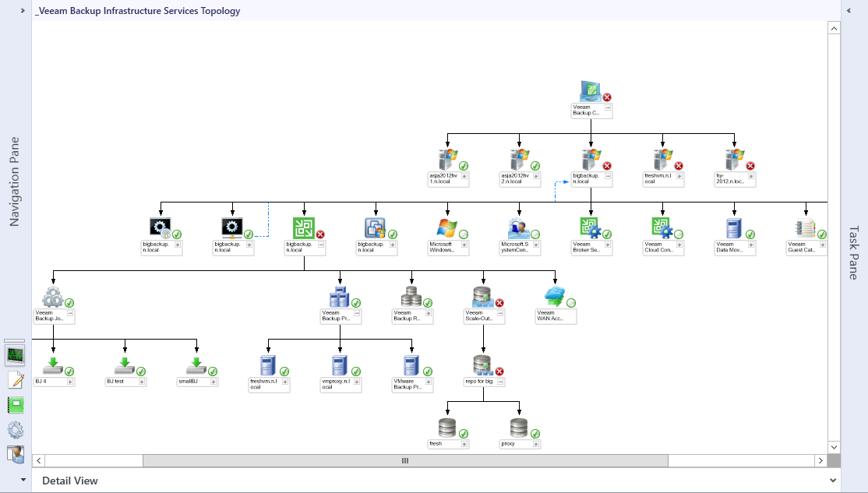The width and height of the screenshot is (868, 493).
Task: Click the "Veeam WAN Acc.." node label
Action: (550, 315)
